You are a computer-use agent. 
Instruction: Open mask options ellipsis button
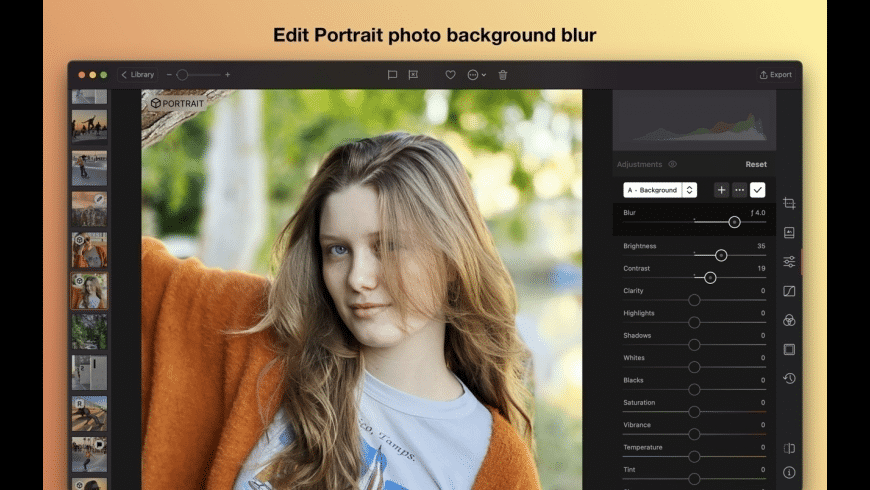pyautogui.click(x=740, y=190)
